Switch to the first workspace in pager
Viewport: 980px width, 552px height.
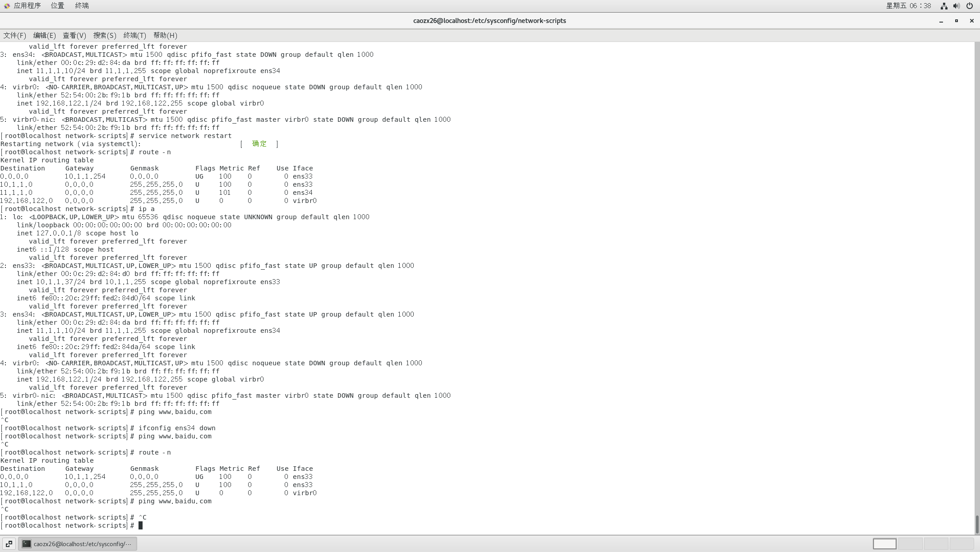[x=884, y=544]
